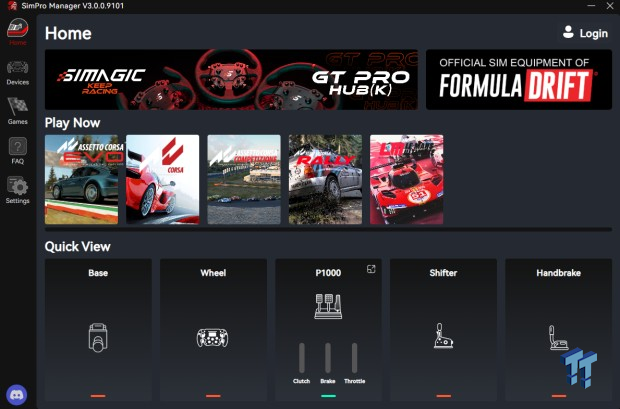
Task: Click the P1000 card title
Action: [328, 273]
